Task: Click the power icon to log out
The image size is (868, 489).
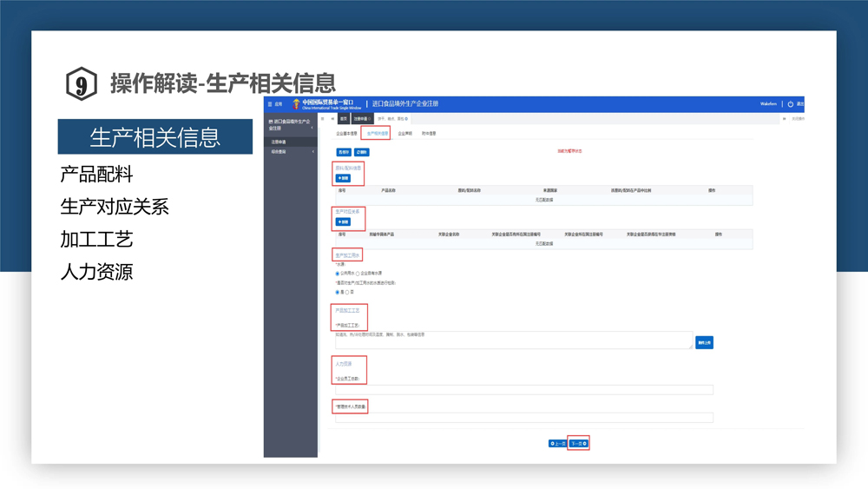Action: [x=790, y=104]
